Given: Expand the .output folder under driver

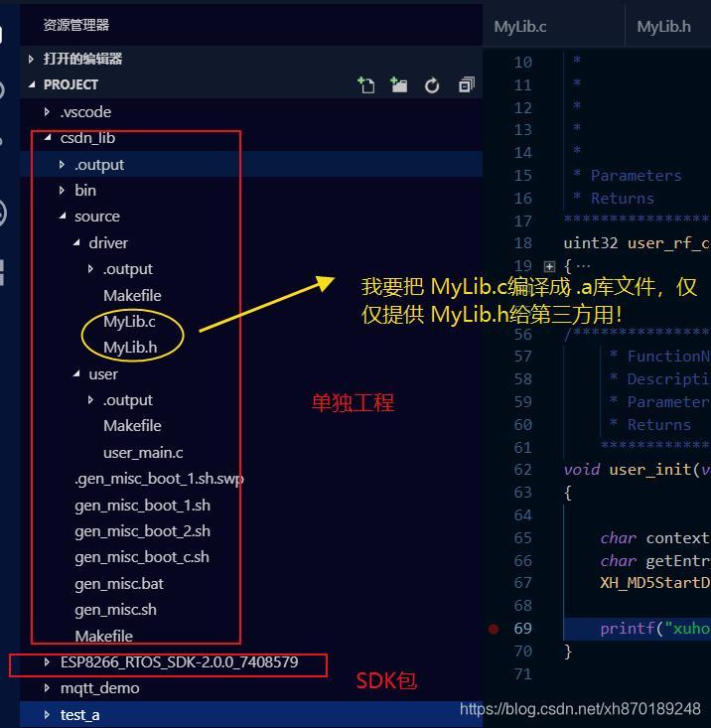Looking at the screenshot, I should (90, 269).
